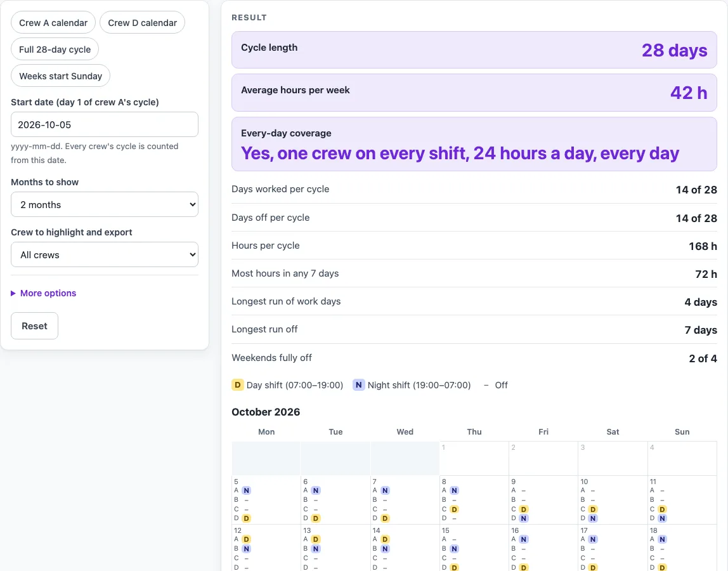The image size is (728, 571).
Task: Click the 7 days longest run off value
Action: pos(701,330)
